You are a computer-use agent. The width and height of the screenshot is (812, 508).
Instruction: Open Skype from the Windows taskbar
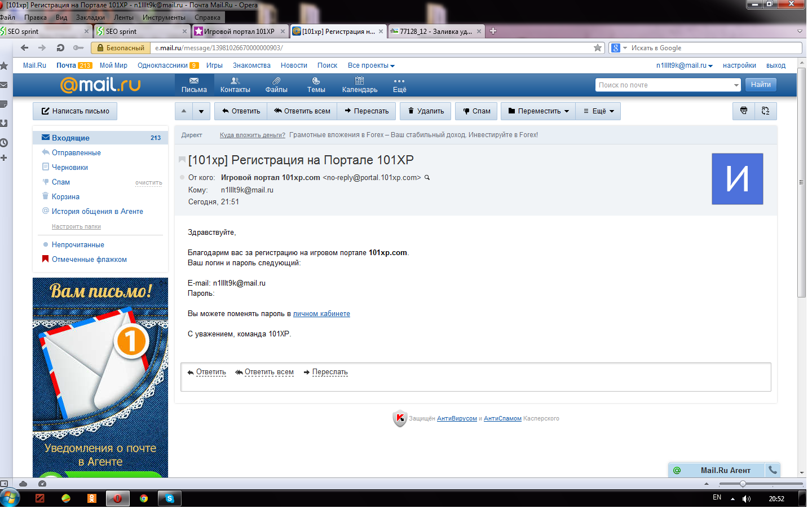[x=170, y=498]
